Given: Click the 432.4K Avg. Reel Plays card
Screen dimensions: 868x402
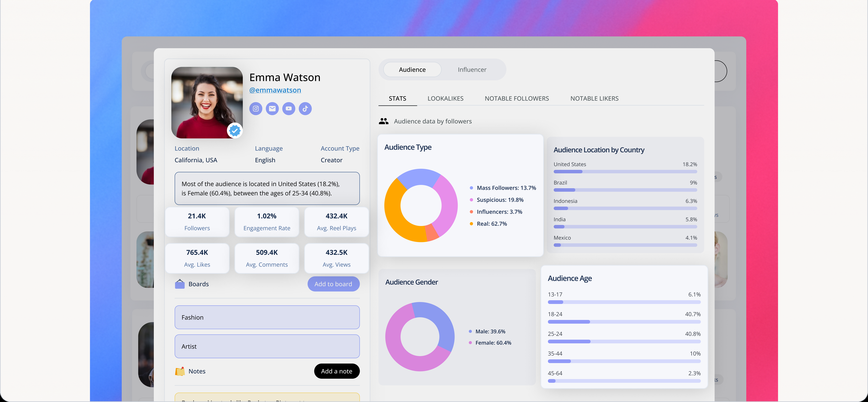Looking at the screenshot, I should [336, 222].
